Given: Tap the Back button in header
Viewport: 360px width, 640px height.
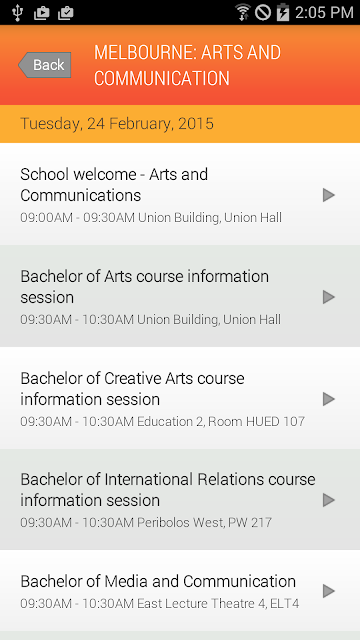Looking at the screenshot, I should pyautogui.click(x=45, y=65).
